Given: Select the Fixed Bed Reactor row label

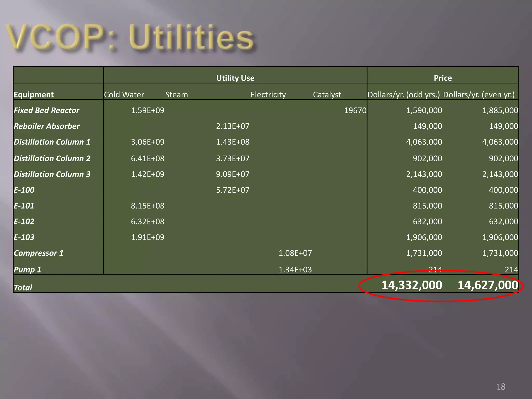Looking at the screenshot, I should [x=46, y=110].
